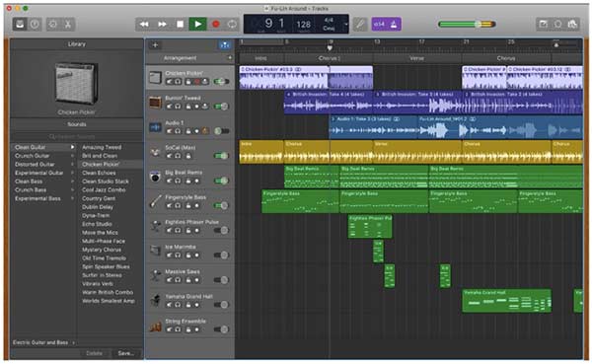
Task: Toggle the 1234 Count-in button
Action: [x=379, y=24]
